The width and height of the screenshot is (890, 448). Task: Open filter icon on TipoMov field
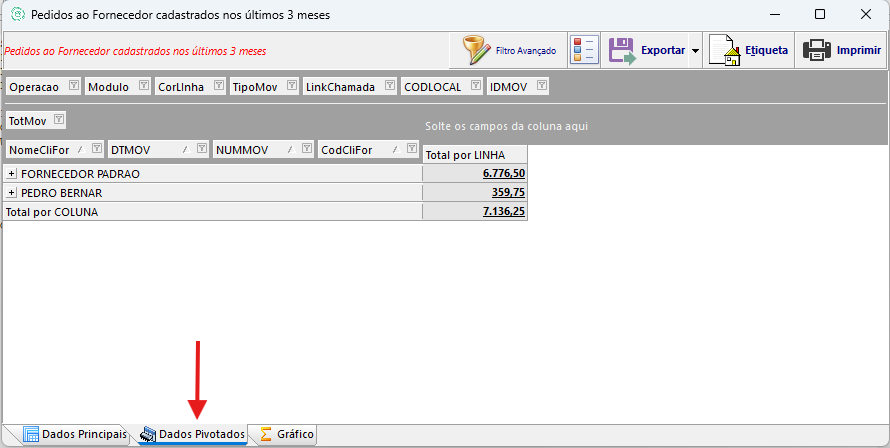tap(291, 86)
